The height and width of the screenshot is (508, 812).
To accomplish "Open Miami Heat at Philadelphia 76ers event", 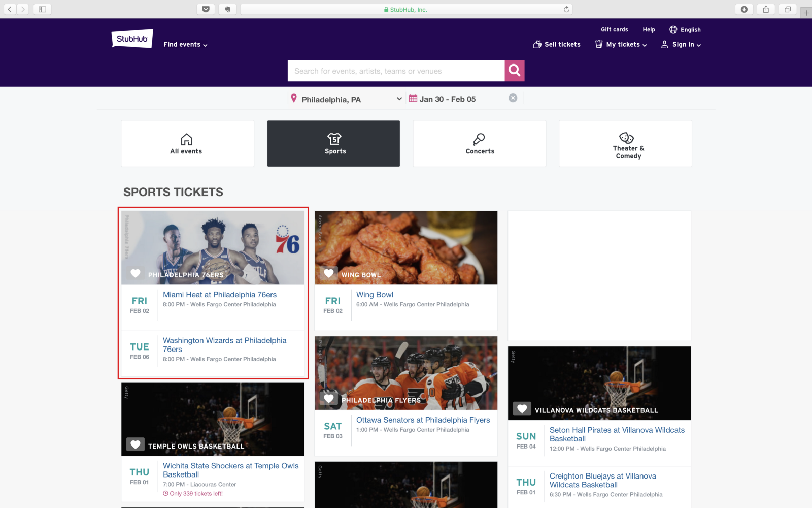I will (220, 295).
